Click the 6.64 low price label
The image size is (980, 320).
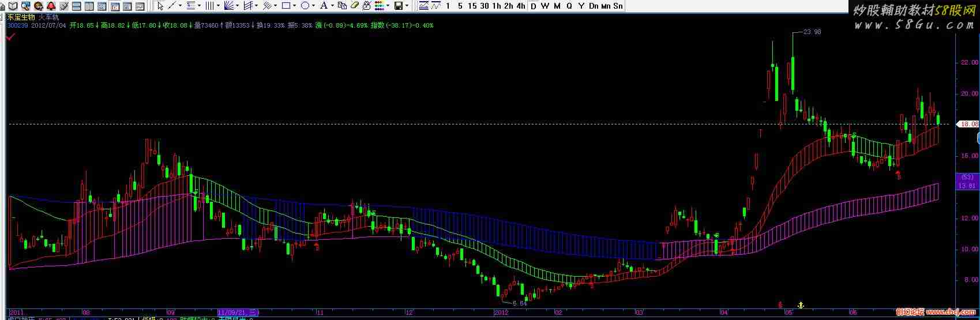click(x=520, y=303)
